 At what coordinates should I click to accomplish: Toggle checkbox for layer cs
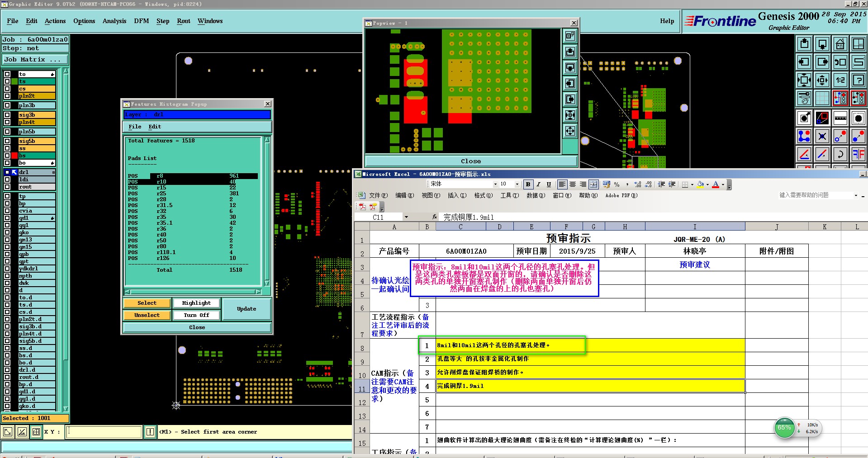coord(7,89)
